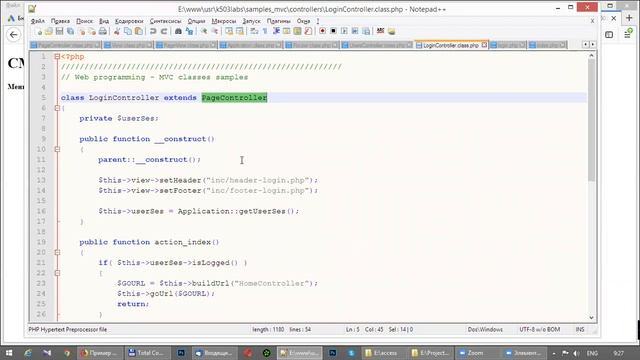The width and height of the screenshot is (640, 360).
Task: Click 'PHP Hypertext Preprocessor file' in status bar
Action: click(x=67, y=329)
